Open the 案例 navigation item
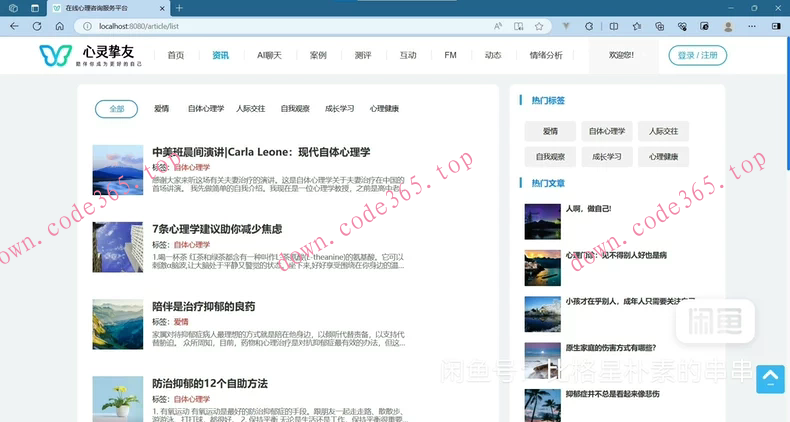The width and height of the screenshot is (790, 422). click(x=318, y=55)
